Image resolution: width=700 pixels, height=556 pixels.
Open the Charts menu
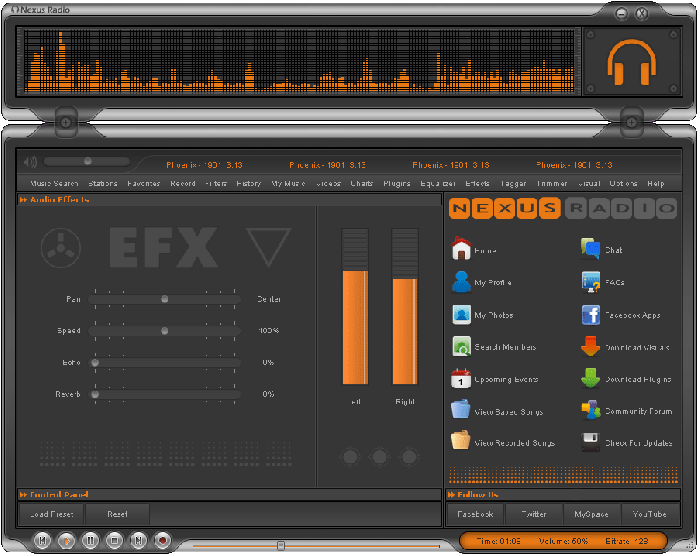click(362, 184)
